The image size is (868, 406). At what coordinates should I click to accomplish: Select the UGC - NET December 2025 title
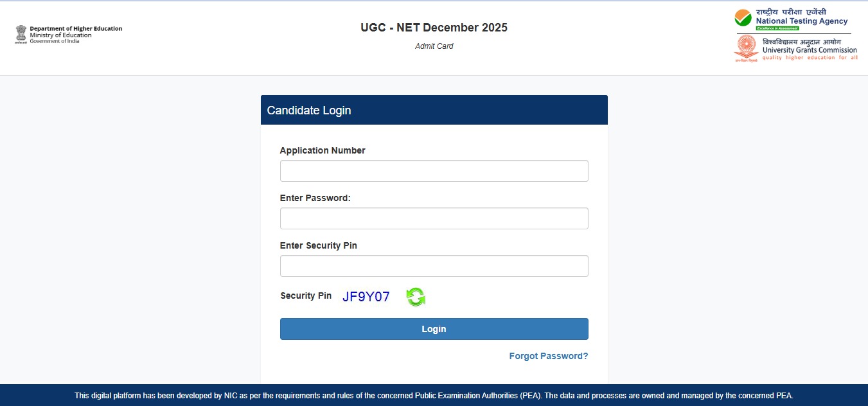click(433, 27)
